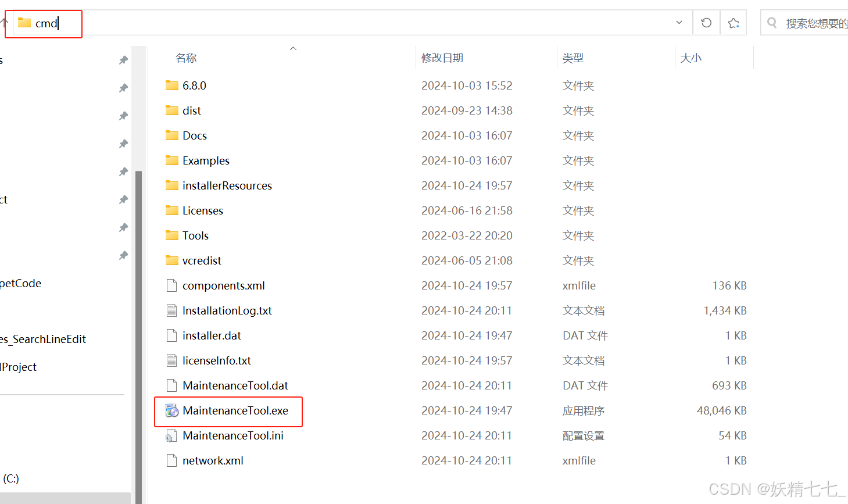
Task: Click the search magnifier icon
Action: coord(772,23)
